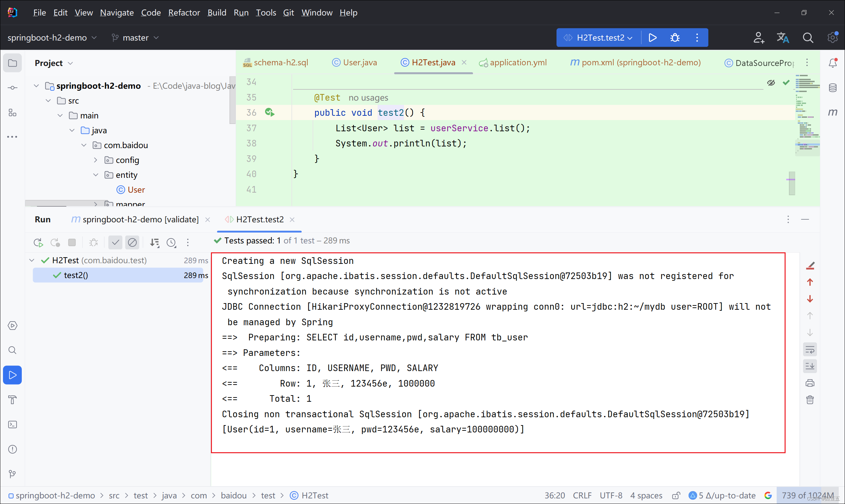Rerun the H2Test.test2 tests
This screenshot has width=845, height=504.
[38, 242]
